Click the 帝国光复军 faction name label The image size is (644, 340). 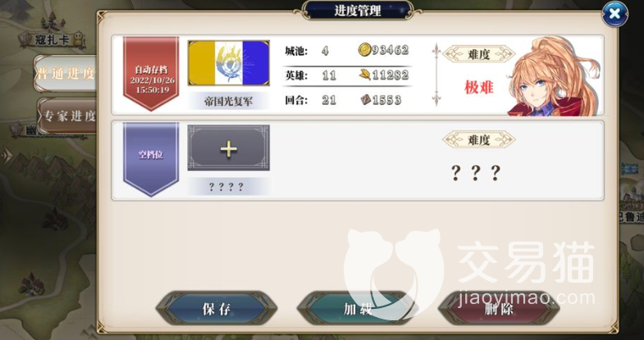(x=229, y=102)
